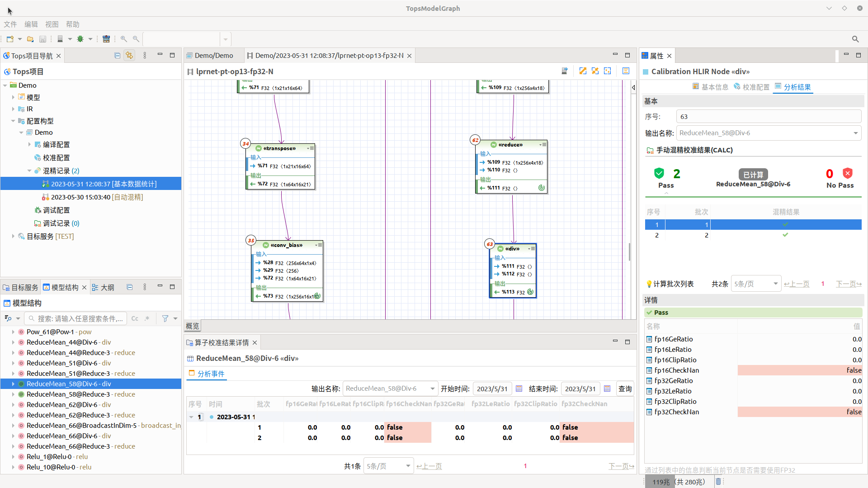Open view menu of Tops项目导航 panel

(145, 55)
